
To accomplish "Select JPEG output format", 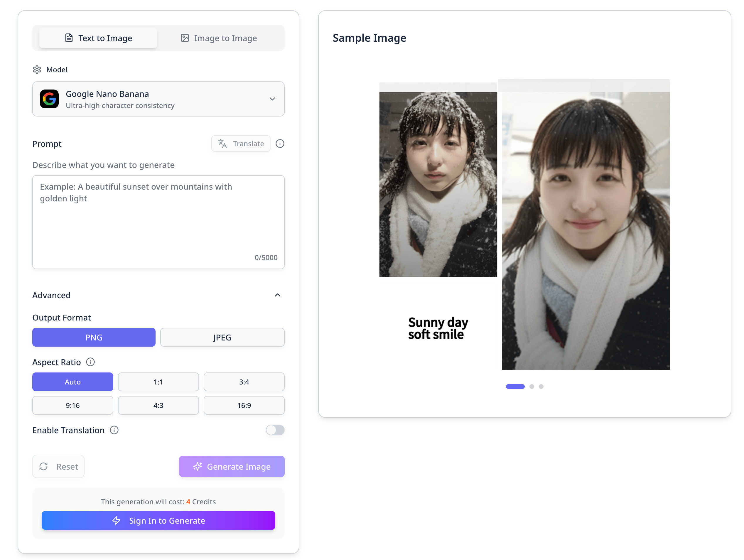I will [222, 337].
